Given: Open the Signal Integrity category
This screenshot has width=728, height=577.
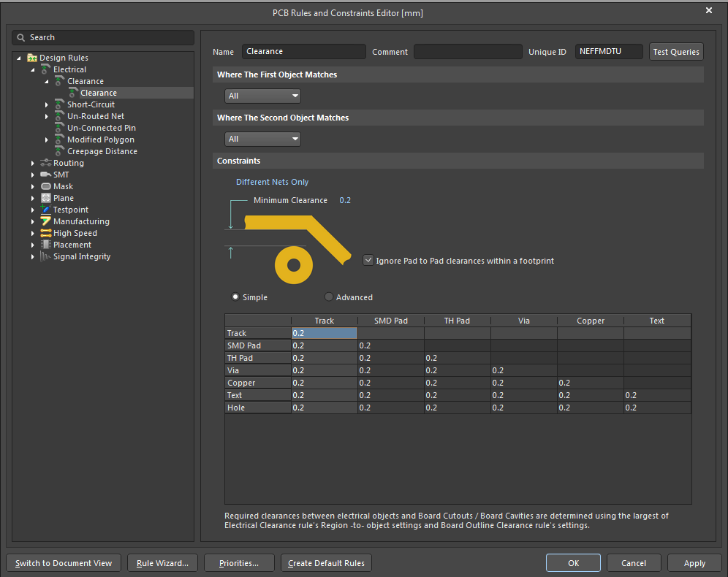Looking at the screenshot, I should 45,256.
